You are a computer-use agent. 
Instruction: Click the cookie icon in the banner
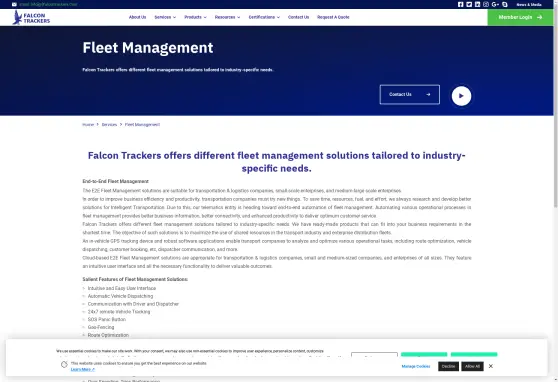64,364
